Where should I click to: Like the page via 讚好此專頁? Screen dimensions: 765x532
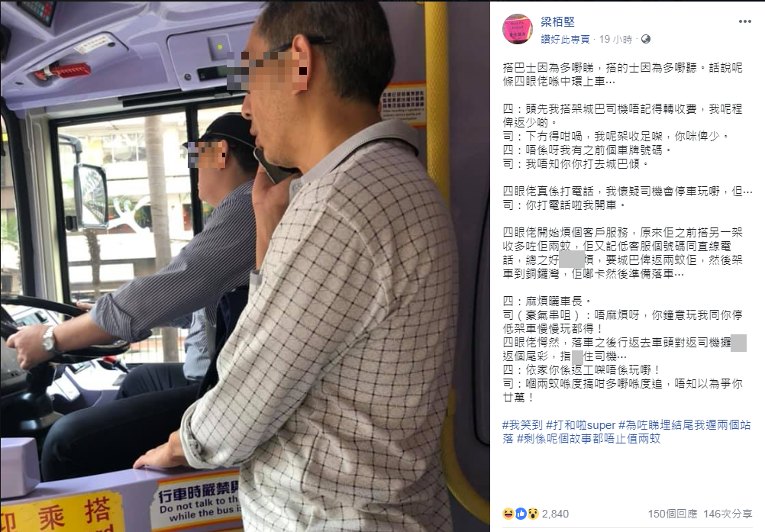(x=565, y=40)
